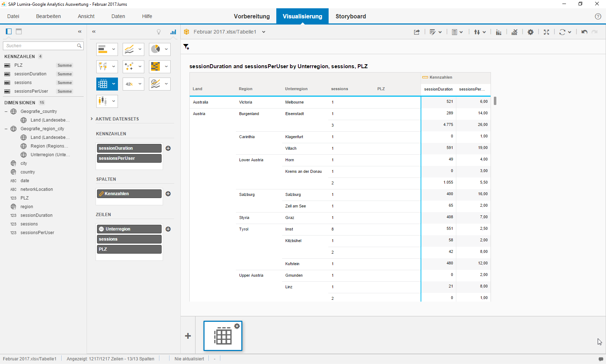Choose the scatter plot chart icon
The image size is (606, 364).
coord(129,66)
